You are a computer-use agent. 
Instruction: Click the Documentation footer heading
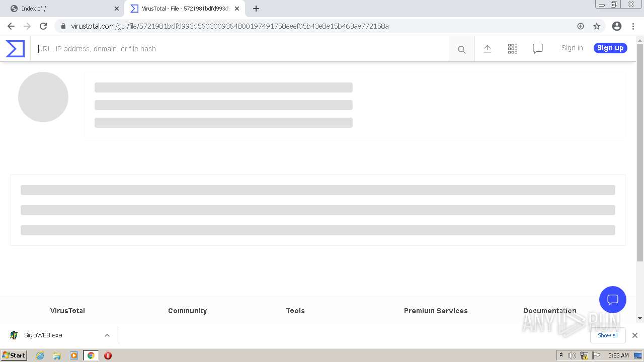(x=550, y=311)
